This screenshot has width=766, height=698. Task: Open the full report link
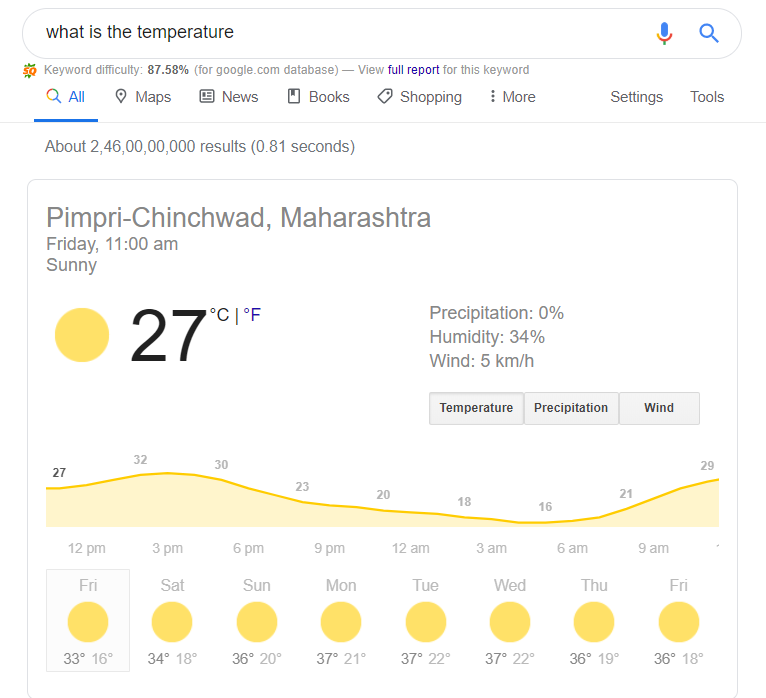tap(413, 70)
